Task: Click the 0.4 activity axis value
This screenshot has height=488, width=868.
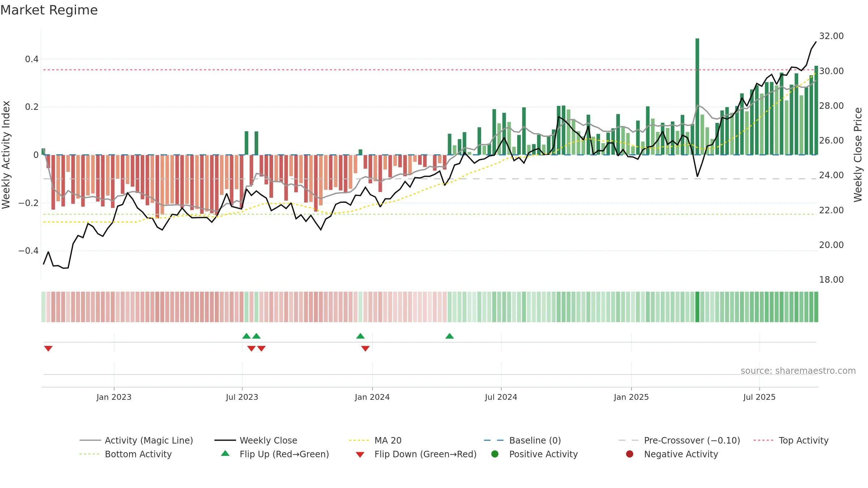Action: point(32,59)
